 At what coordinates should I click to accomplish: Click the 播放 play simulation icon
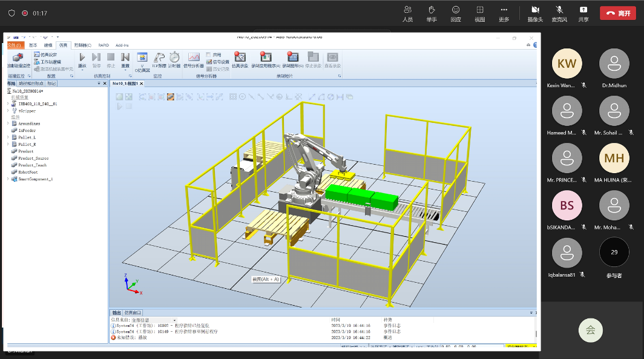(82, 57)
